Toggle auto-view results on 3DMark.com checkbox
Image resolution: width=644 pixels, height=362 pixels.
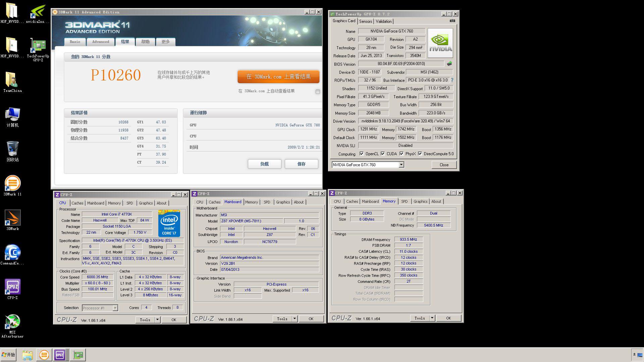click(318, 92)
